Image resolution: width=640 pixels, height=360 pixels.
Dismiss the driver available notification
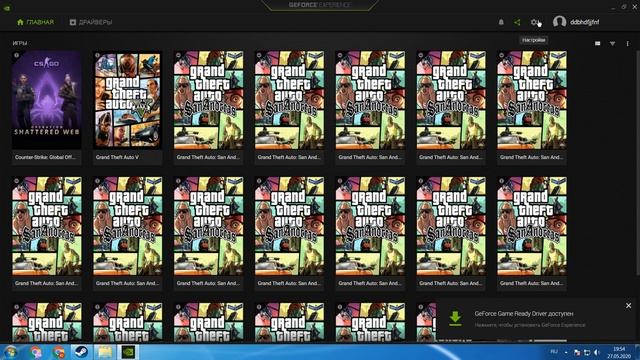[629, 305]
